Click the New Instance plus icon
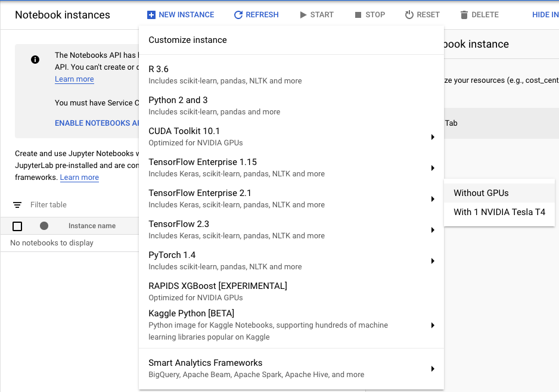The image size is (559, 392). [x=151, y=15]
